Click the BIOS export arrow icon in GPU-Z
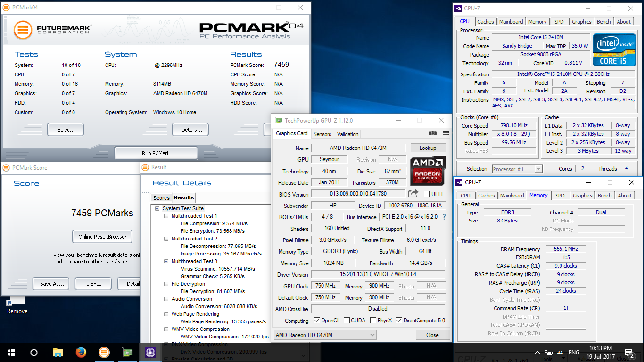 click(x=413, y=194)
